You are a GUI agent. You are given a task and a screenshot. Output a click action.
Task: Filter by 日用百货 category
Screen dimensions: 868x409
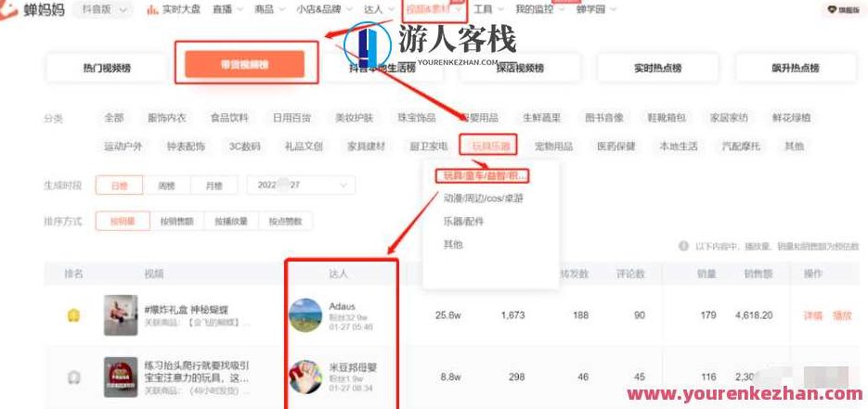click(x=291, y=118)
